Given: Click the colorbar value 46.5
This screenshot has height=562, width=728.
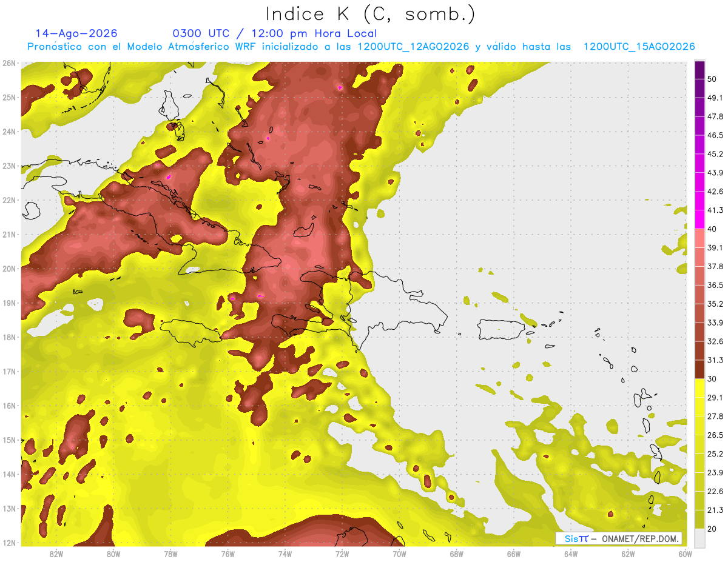Looking at the screenshot, I should coord(715,135).
